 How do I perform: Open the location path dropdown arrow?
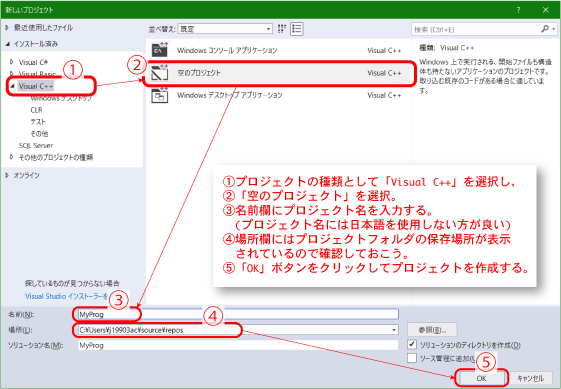pos(394,330)
